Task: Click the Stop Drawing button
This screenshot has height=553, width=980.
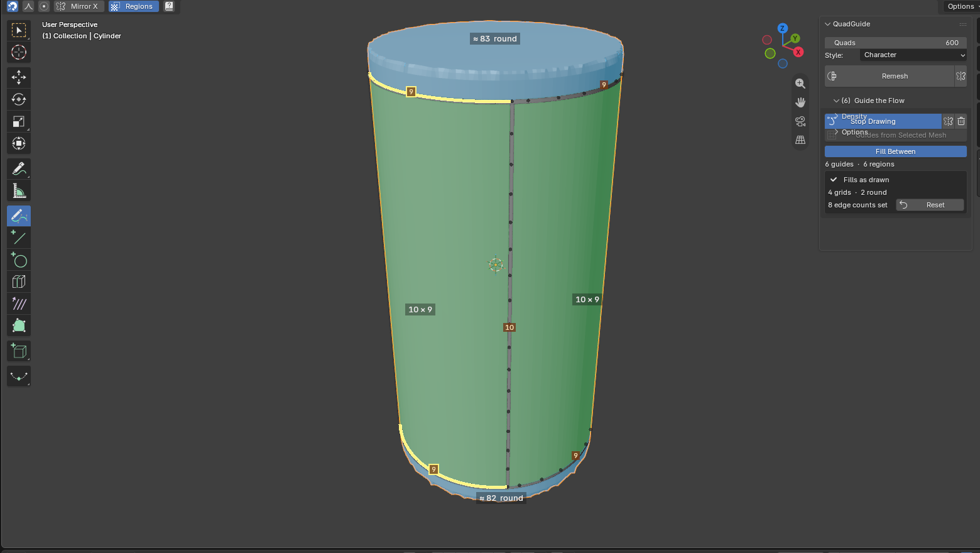Action: 883,121
